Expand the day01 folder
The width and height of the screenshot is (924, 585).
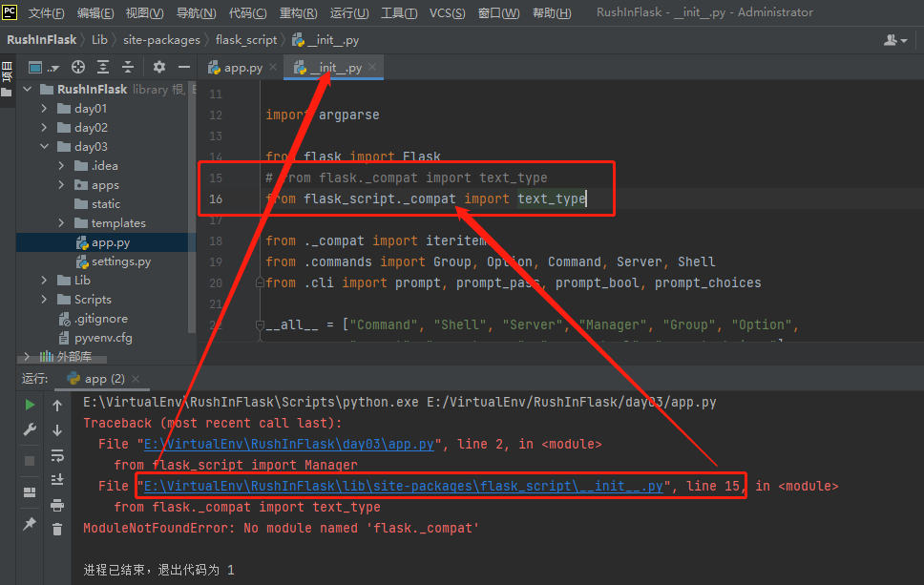pos(44,109)
